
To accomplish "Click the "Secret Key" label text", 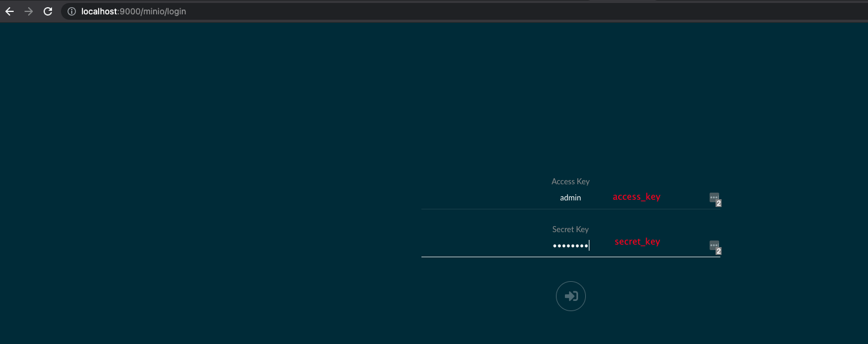I will point(570,229).
